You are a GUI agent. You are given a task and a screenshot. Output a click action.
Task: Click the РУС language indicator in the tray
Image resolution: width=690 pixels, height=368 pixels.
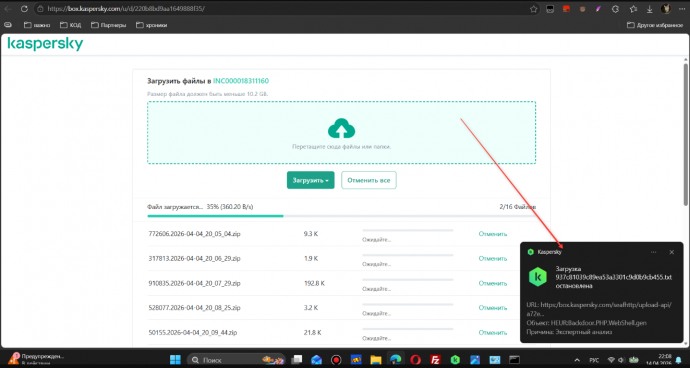pos(595,360)
